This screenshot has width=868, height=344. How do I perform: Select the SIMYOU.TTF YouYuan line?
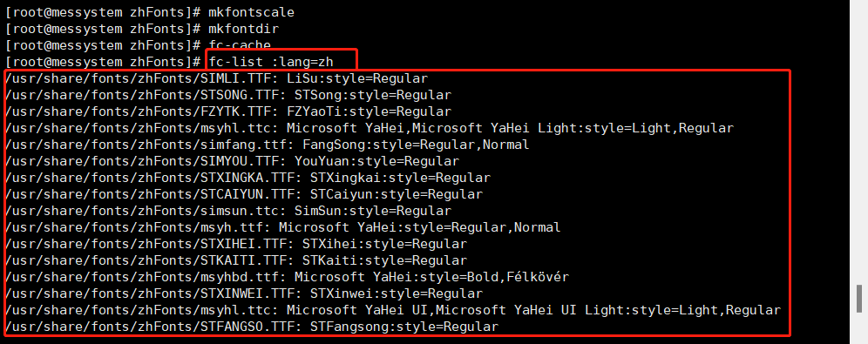[232, 161]
